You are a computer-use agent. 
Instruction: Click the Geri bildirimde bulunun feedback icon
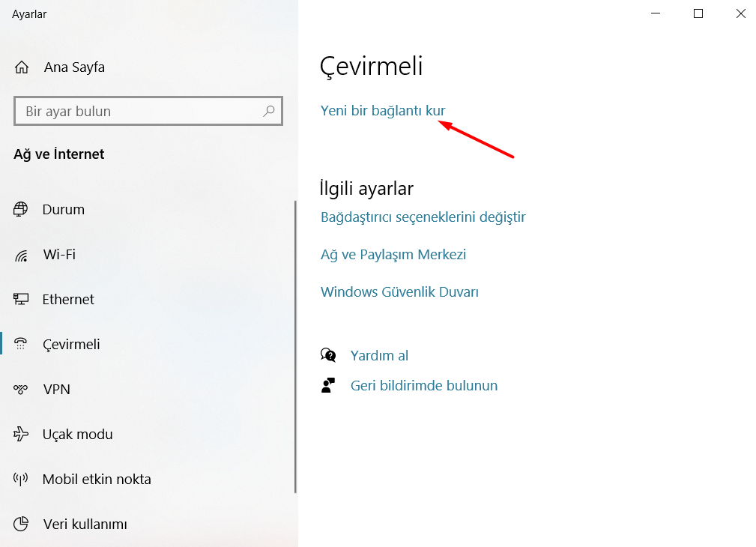(328, 386)
